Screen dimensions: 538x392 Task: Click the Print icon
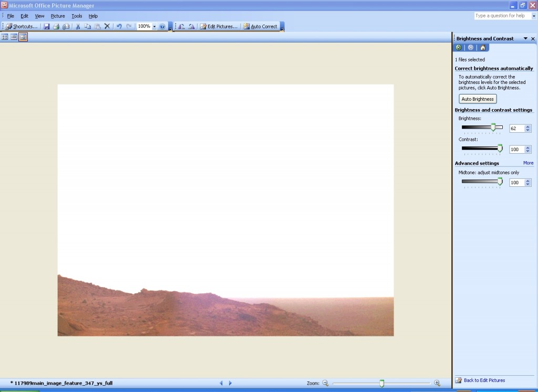(56, 26)
